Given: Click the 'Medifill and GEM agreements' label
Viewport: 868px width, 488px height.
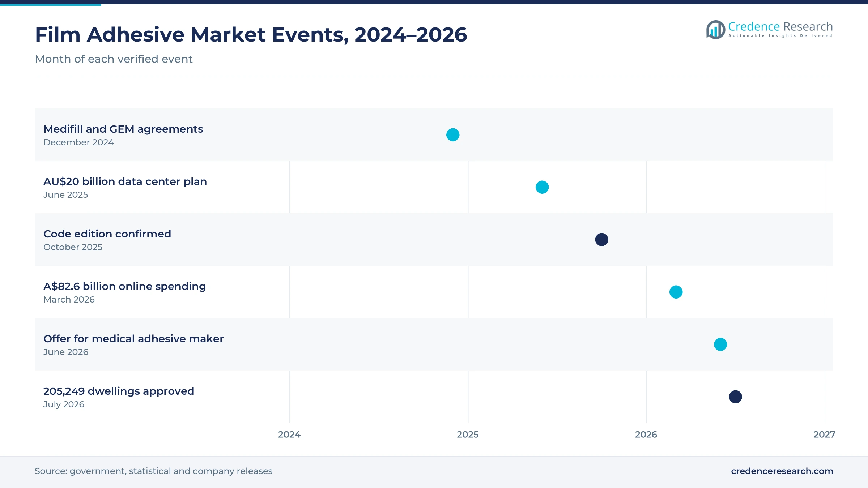Looking at the screenshot, I should (123, 129).
